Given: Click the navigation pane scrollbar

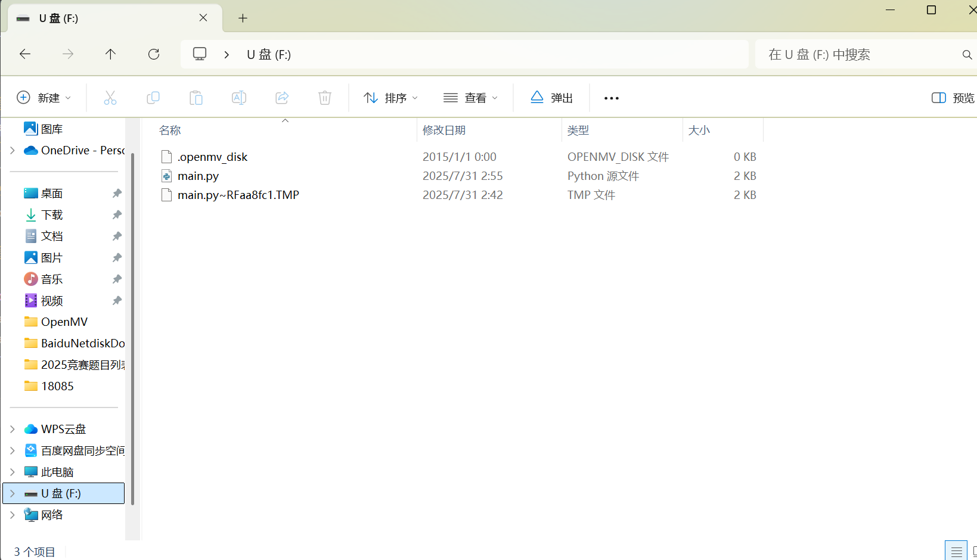Looking at the screenshot, I should pos(132,328).
